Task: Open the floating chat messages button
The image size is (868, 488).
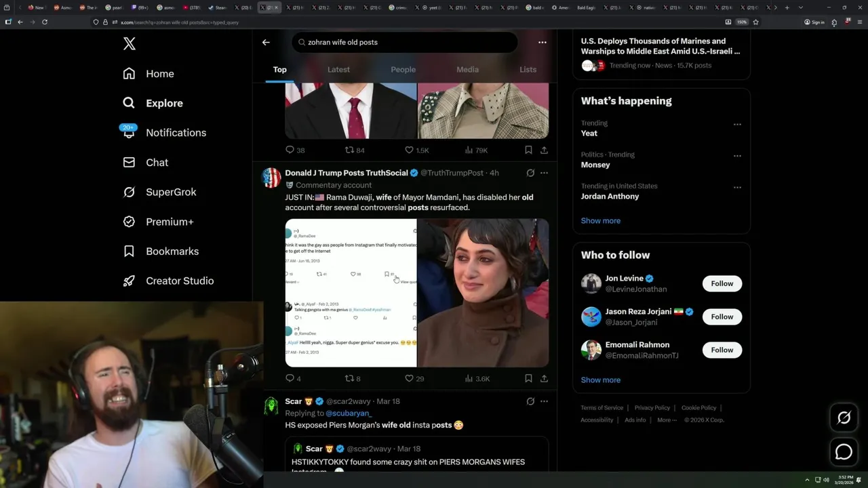Action: coord(844,451)
